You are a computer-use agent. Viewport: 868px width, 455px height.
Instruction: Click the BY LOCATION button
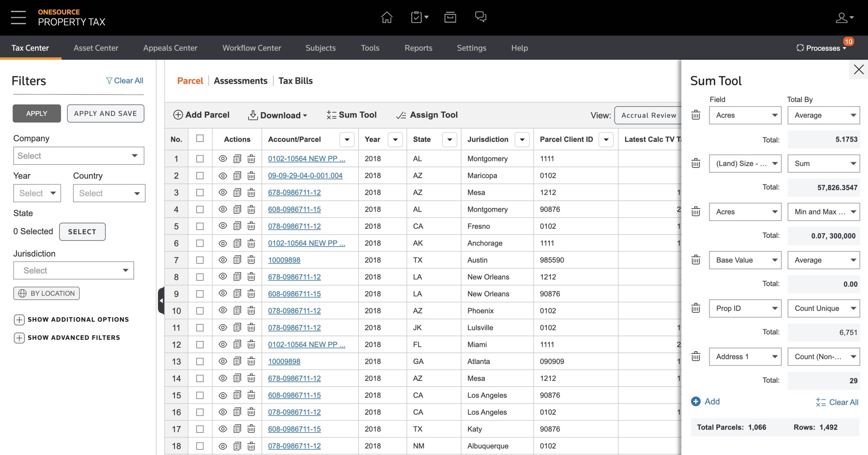(x=47, y=293)
